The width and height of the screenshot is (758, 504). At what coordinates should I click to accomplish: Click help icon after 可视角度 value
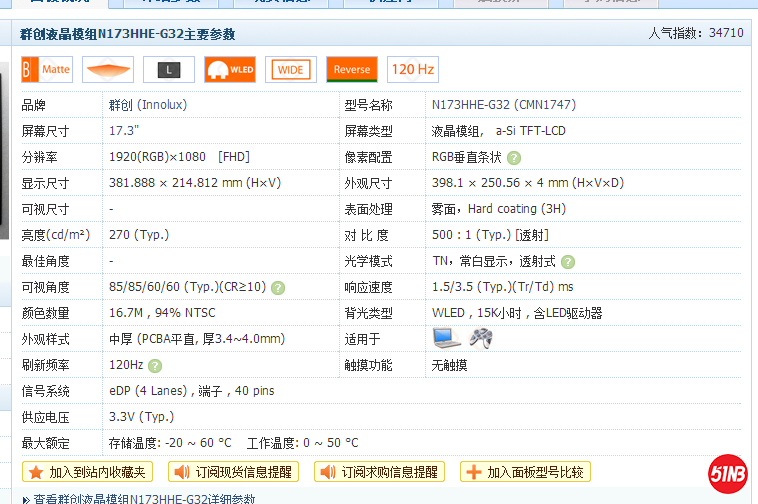pos(278,288)
